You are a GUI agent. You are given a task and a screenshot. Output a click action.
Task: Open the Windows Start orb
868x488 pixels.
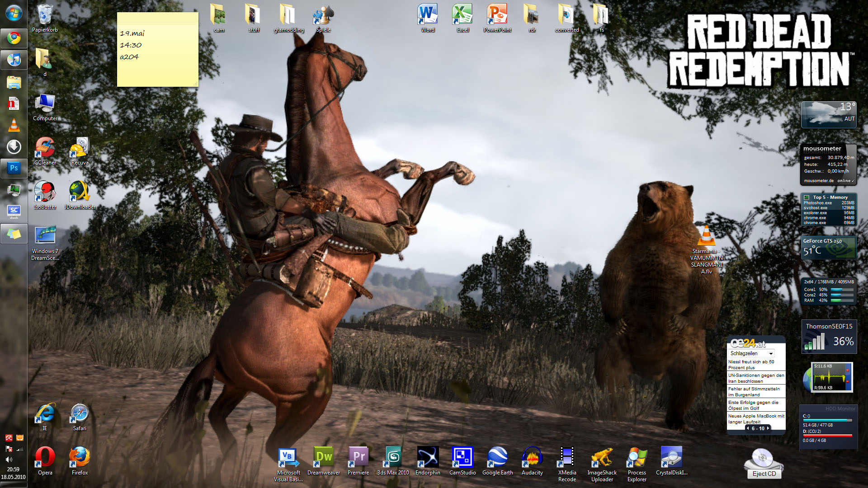click(14, 13)
